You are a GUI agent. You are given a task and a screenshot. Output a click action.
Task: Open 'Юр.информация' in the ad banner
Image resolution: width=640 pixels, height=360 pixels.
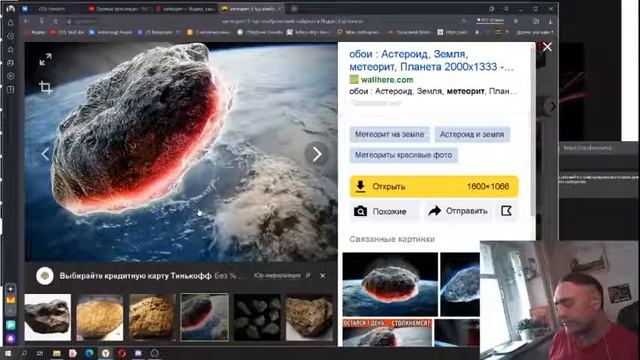click(277, 276)
